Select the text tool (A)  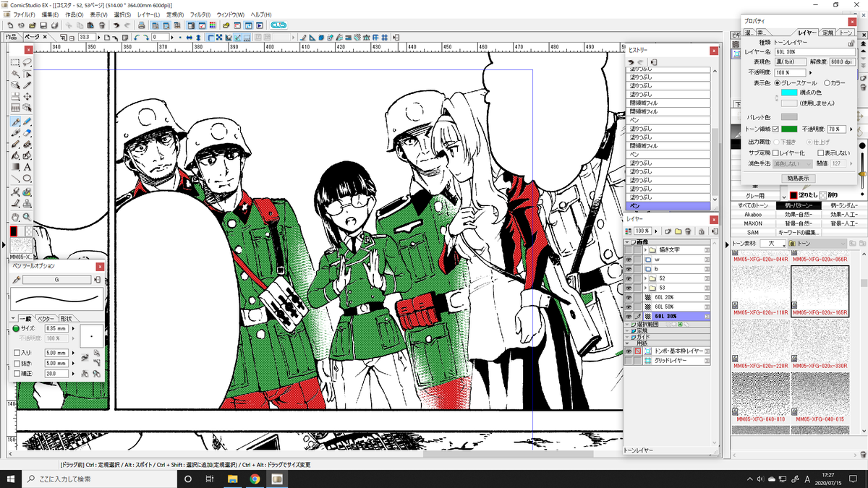pos(27,166)
